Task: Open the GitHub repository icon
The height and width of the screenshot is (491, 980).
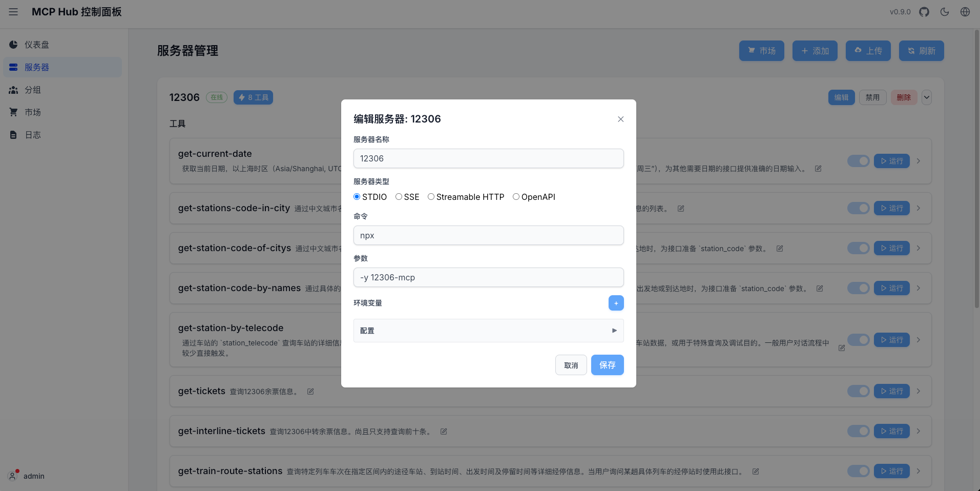Action: coord(924,12)
